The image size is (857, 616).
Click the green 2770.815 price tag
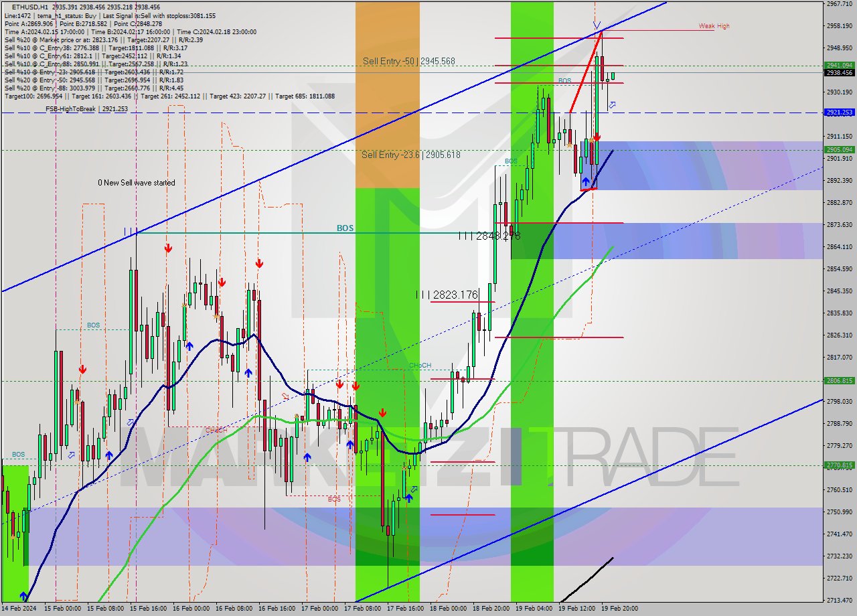[839, 465]
